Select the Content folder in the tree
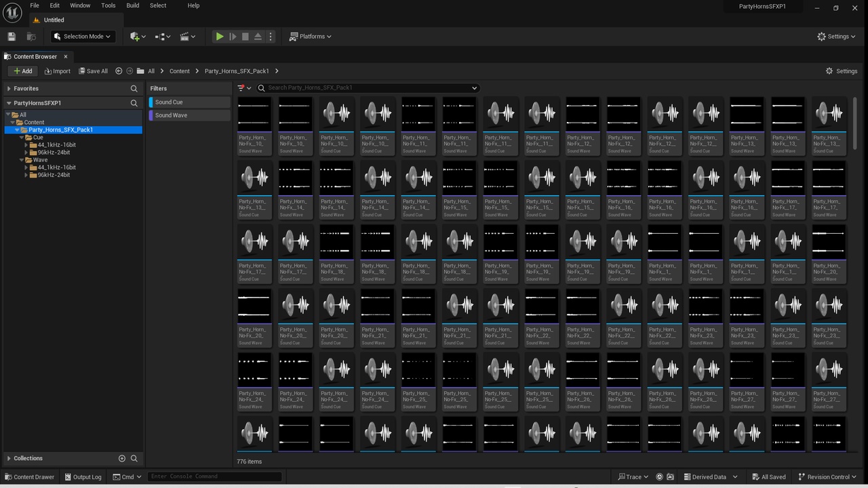This screenshot has height=488, width=868. pyautogui.click(x=34, y=123)
